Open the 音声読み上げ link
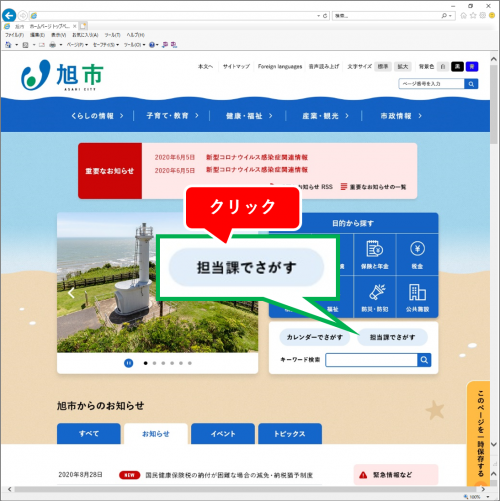This screenshot has height=501, width=500. [x=324, y=67]
